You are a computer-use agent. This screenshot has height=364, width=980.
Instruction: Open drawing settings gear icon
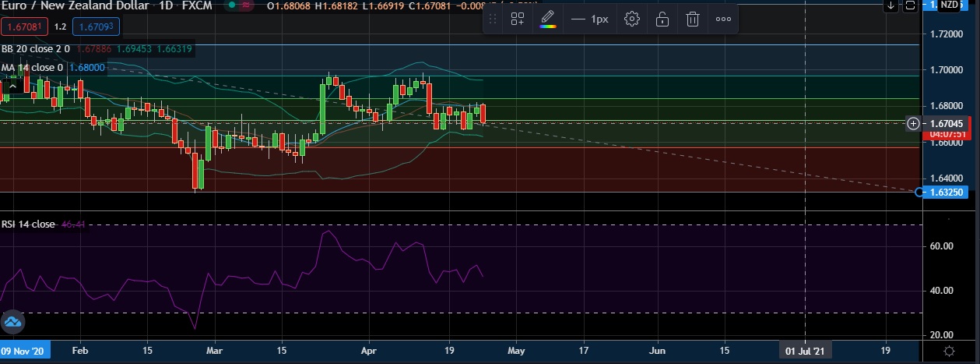tap(632, 19)
